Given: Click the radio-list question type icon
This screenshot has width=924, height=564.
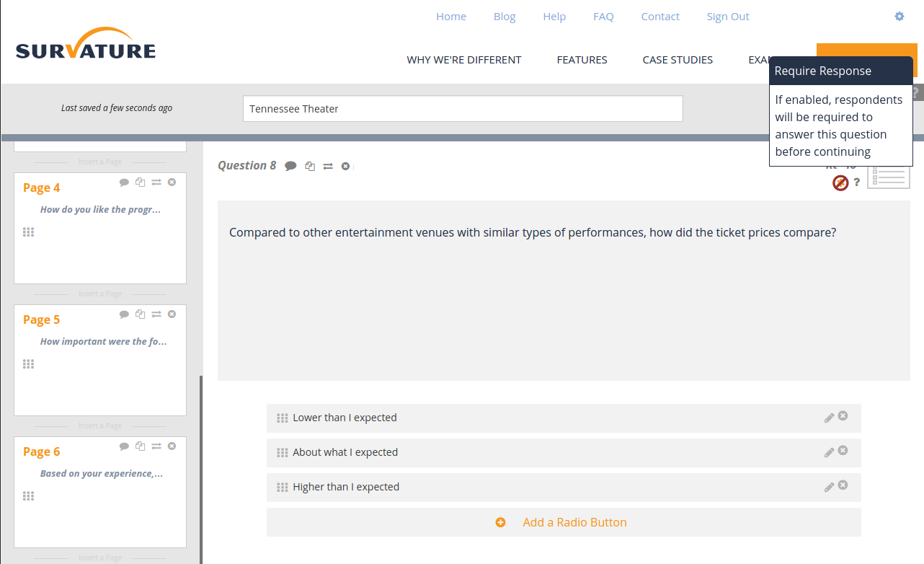Looking at the screenshot, I should tap(889, 177).
